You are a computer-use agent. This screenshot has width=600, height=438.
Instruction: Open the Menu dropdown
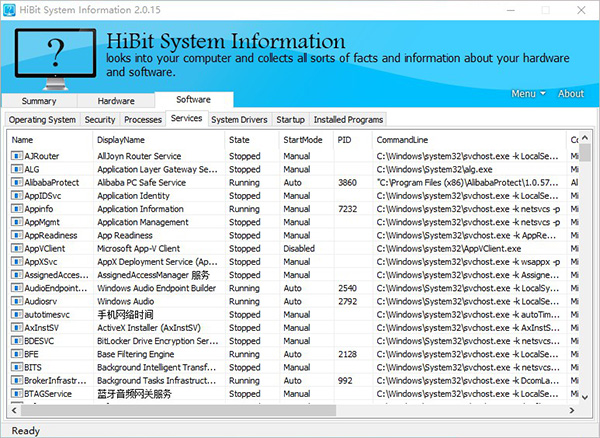coord(528,94)
